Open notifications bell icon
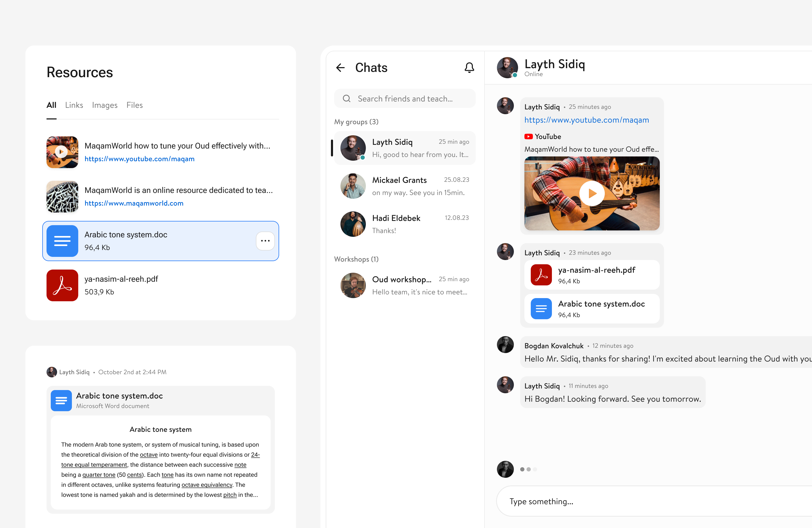This screenshot has width=812, height=528. (469, 68)
